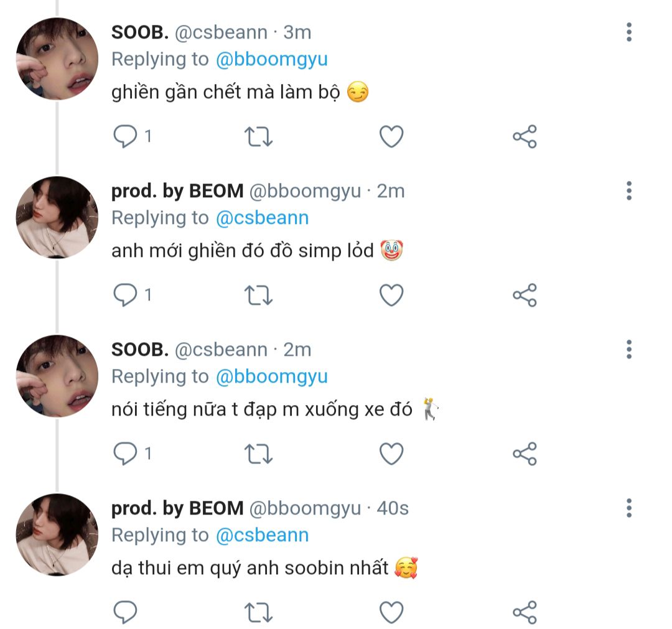672x629 pixels.
Task: Reply to SOOB.'s tweet "ghiền gần chết"
Action: pyautogui.click(x=125, y=136)
